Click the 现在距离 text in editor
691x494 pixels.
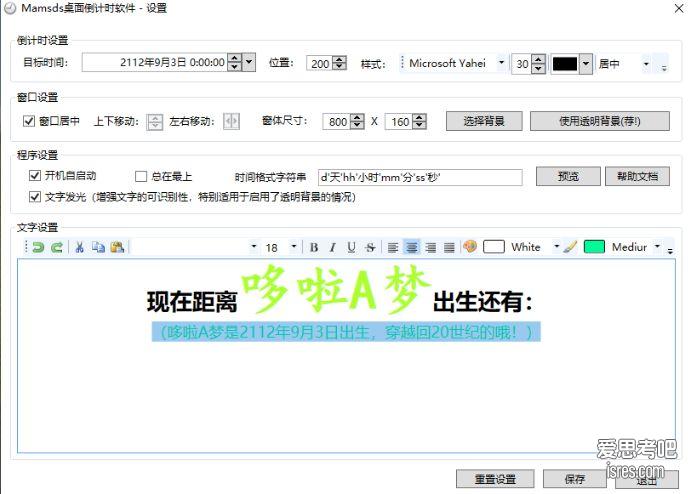coord(193,302)
